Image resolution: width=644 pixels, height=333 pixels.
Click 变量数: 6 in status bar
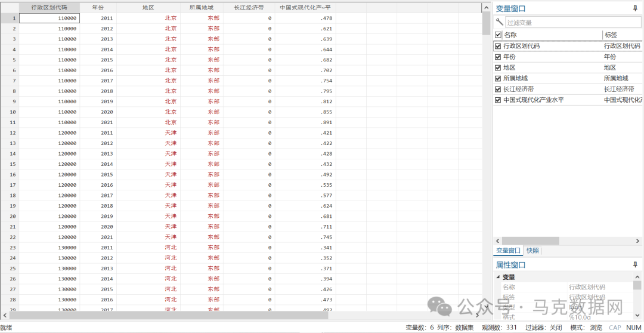(x=420, y=328)
